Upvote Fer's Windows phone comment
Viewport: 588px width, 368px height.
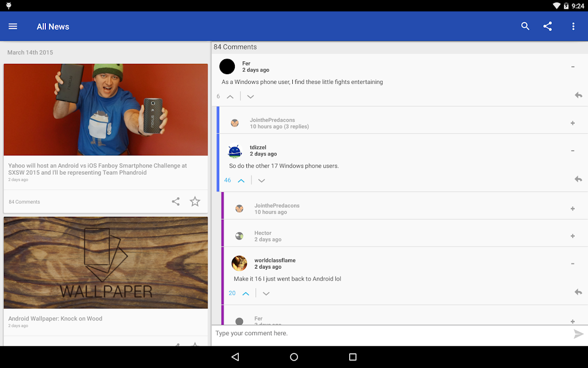pos(230,97)
